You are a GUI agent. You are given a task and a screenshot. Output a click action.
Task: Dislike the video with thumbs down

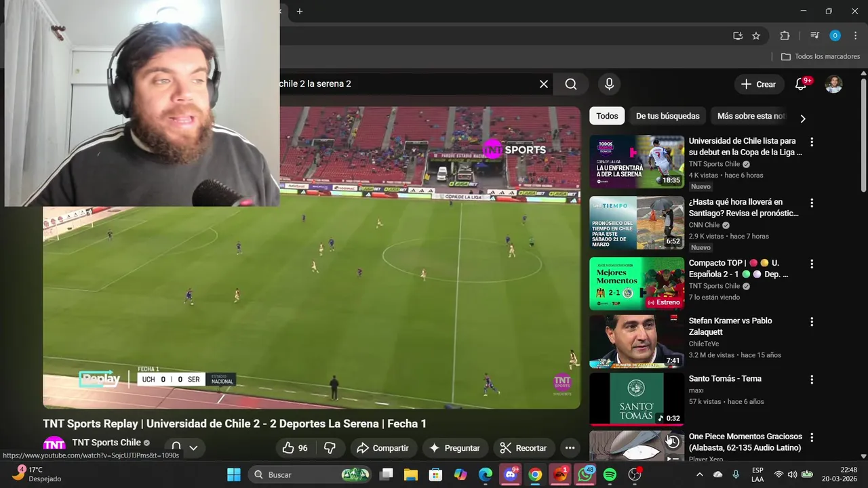[x=330, y=448]
